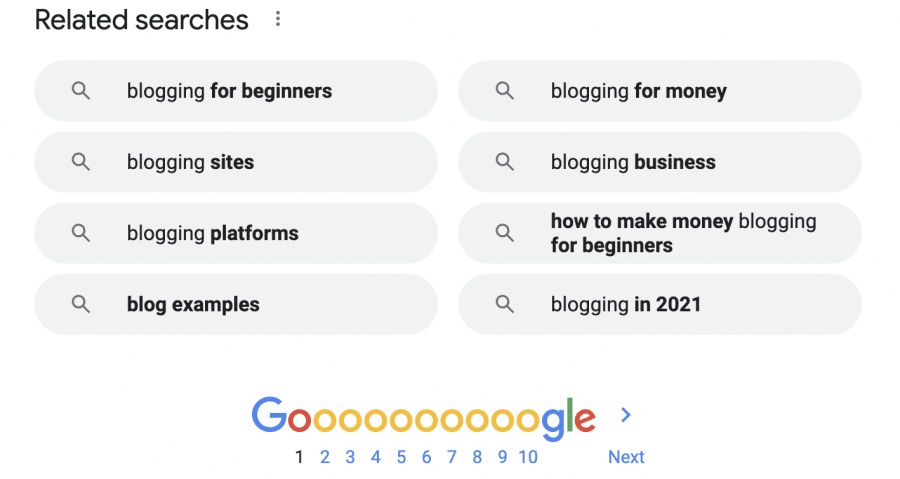
Task: Click the multicolor Gooooooooogle pagination logo
Action: [x=424, y=419]
